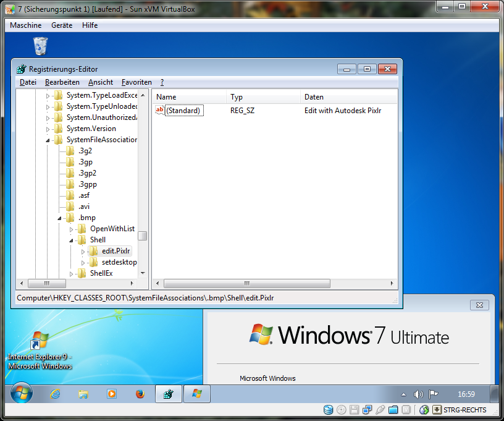Open the ? help menu
504x421 pixels.
pyautogui.click(x=162, y=82)
